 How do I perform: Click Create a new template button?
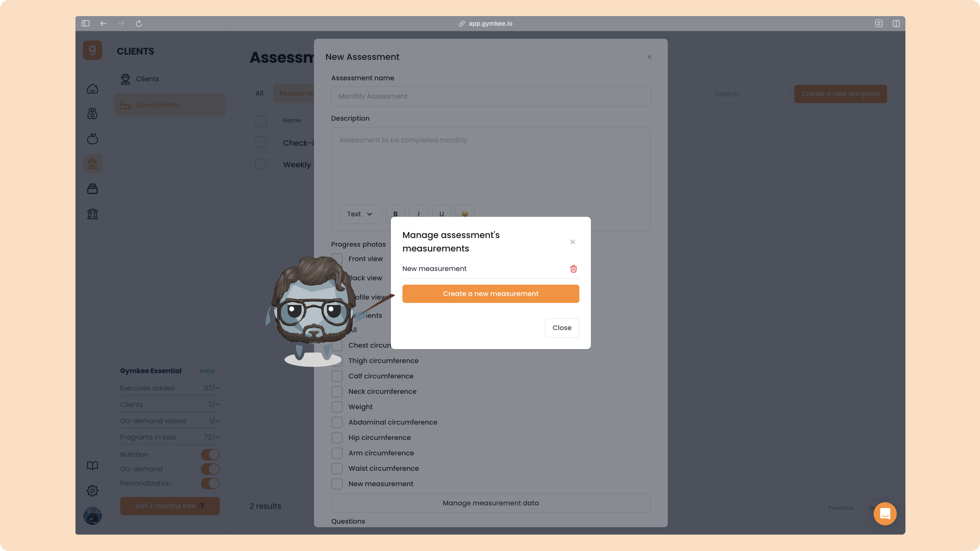pos(840,94)
